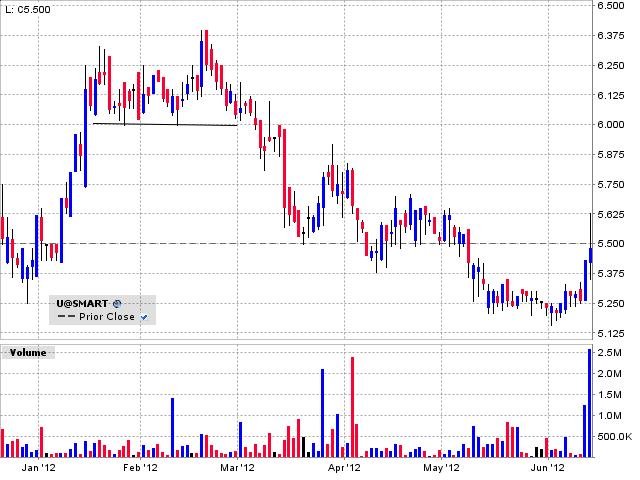The width and height of the screenshot is (640, 480).
Task: Click the Prior Close legend text
Action: (106, 316)
